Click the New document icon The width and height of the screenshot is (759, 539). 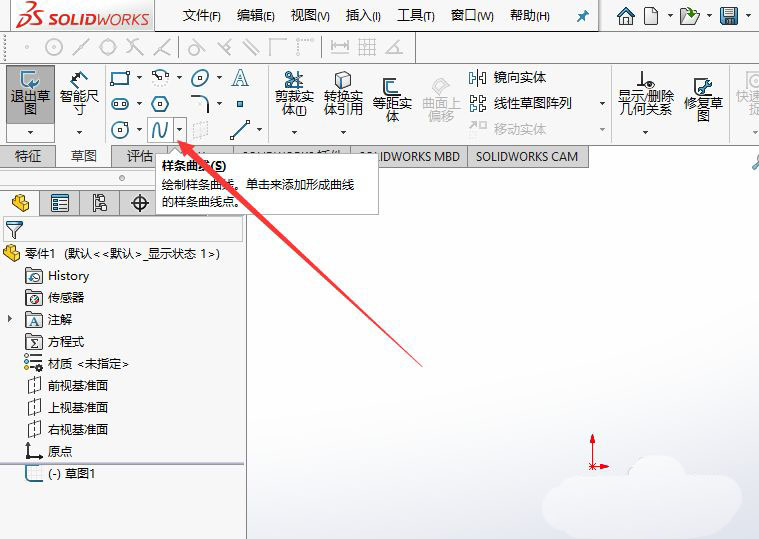[651, 16]
